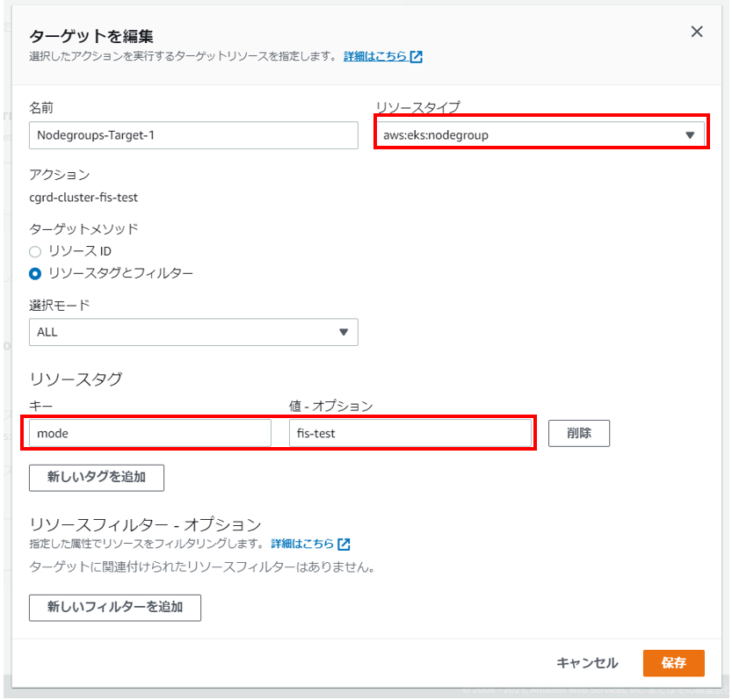This screenshot has width=732, height=700.
Task: Click the arrow icon on 選択モード selector
Action: pyautogui.click(x=344, y=332)
